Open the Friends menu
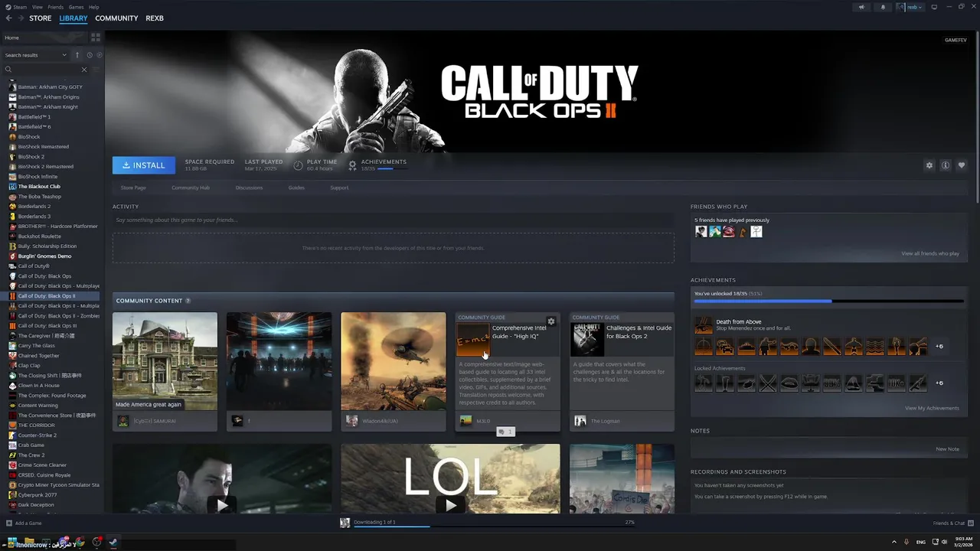This screenshot has height=551, width=980. (x=56, y=7)
